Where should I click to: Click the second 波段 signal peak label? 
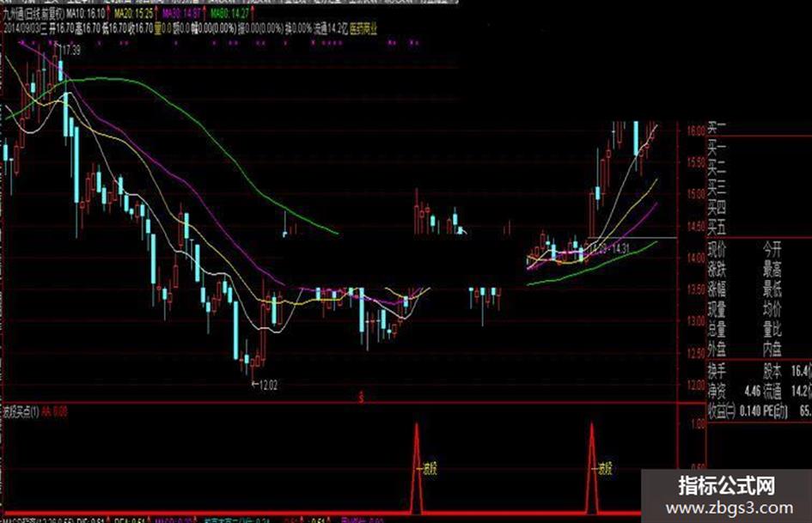pos(606,469)
